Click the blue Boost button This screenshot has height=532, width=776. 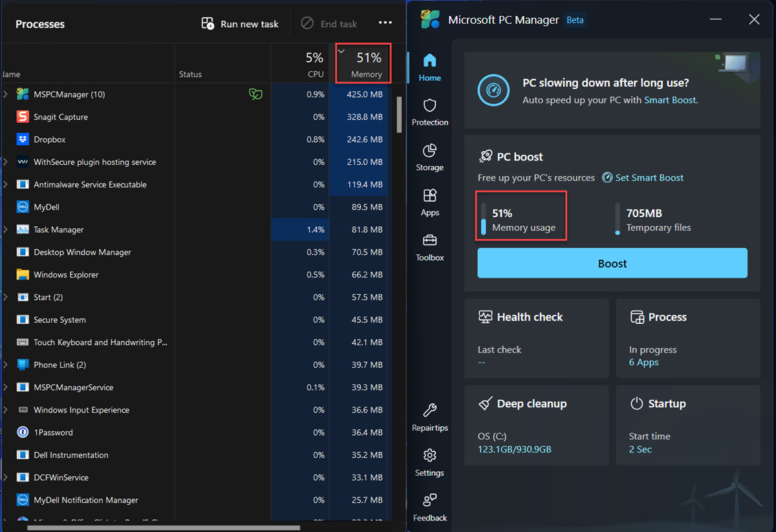click(612, 263)
